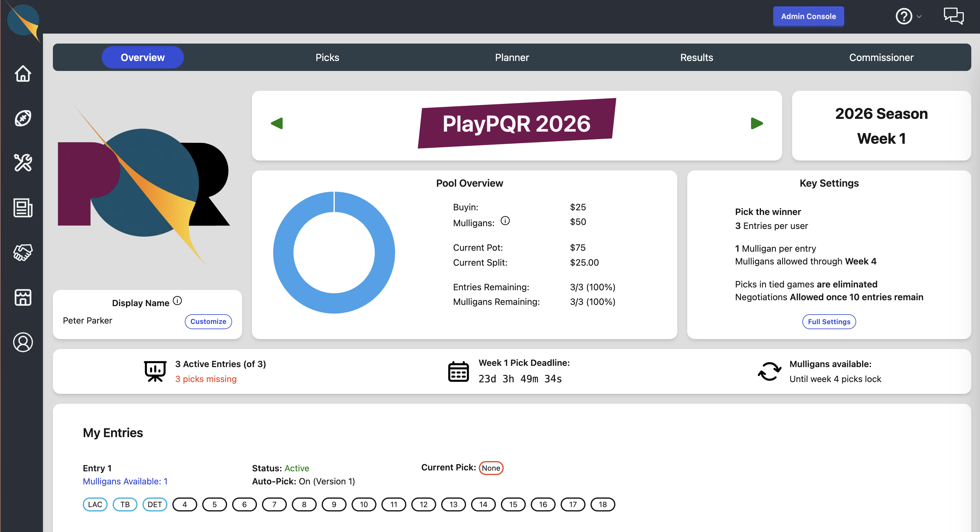Switch to the Results tab

tap(697, 58)
